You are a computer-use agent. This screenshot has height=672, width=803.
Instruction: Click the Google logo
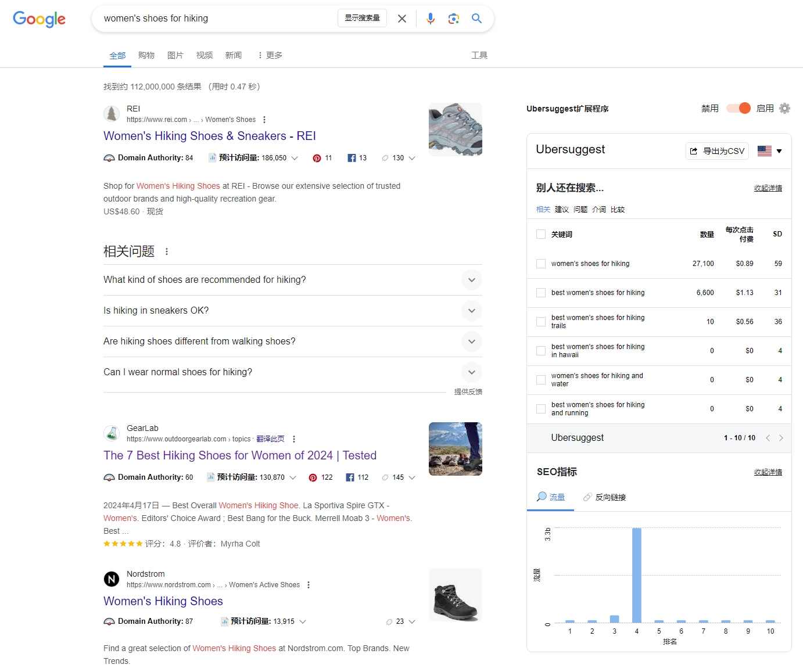[39, 19]
